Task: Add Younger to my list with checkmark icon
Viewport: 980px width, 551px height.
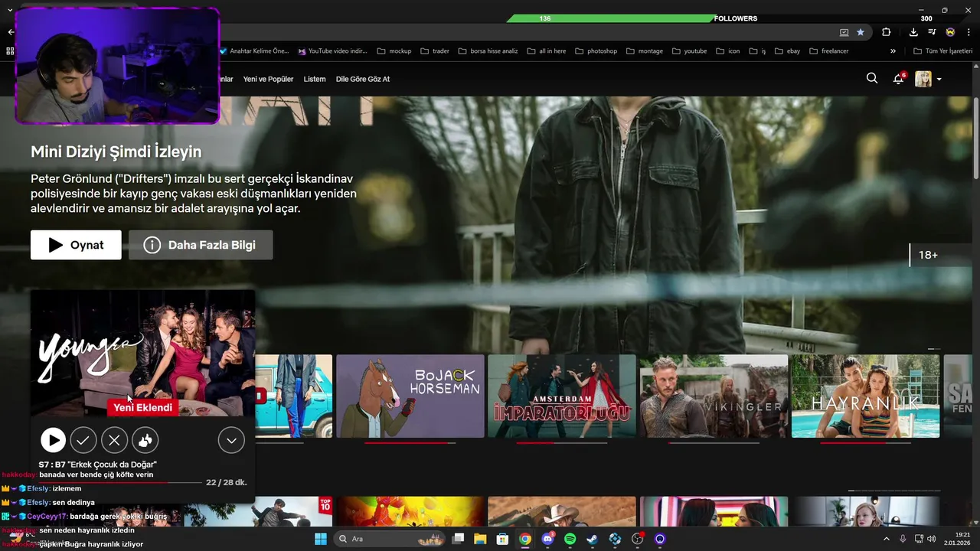Action: coord(83,440)
